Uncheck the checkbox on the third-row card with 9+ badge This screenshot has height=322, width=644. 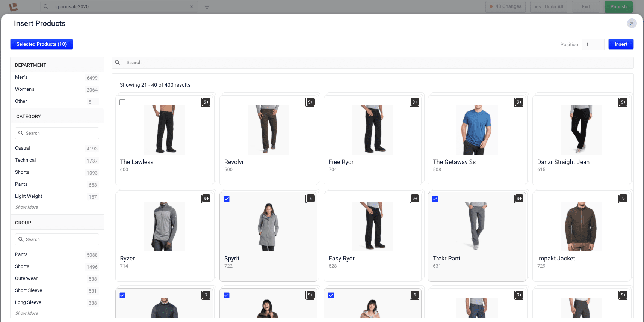pos(227,295)
